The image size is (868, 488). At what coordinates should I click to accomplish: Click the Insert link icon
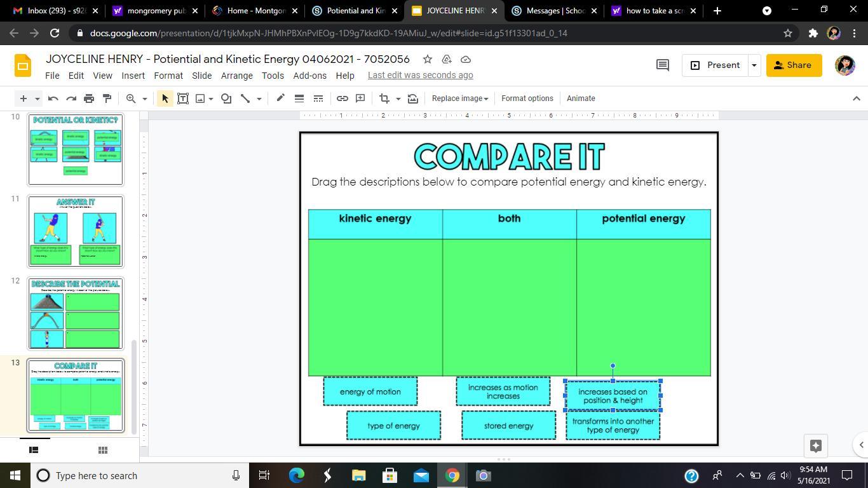point(342,98)
